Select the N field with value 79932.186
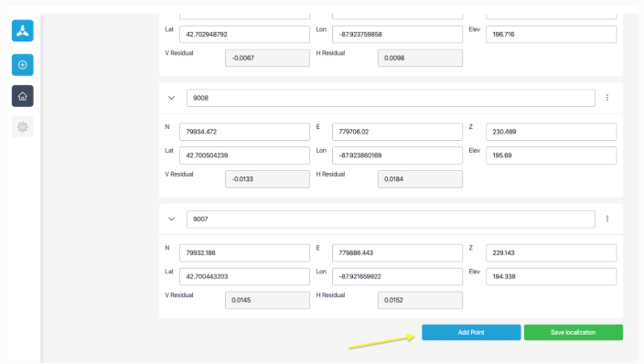This screenshot has width=644, height=364. pos(244,253)
